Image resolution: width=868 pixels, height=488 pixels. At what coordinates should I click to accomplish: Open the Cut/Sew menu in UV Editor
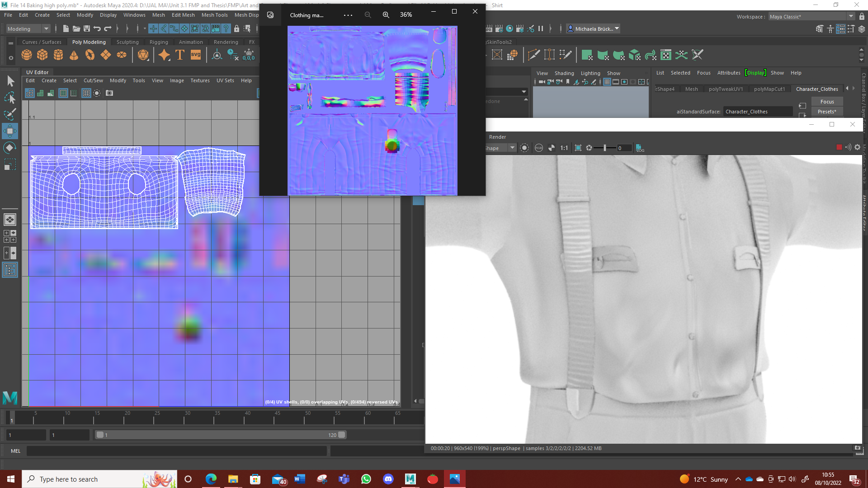[93, 80]
